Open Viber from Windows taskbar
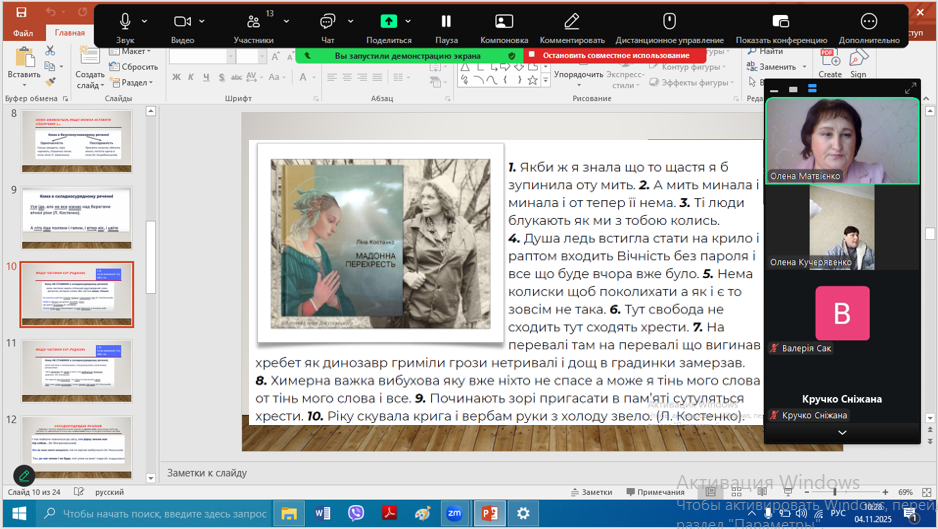938x529 pixels. point(356,513)
